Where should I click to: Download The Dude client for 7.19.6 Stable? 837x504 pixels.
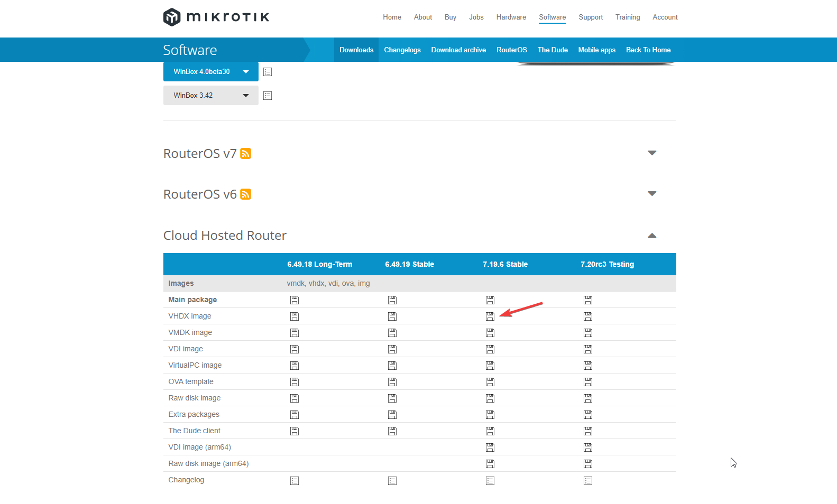490,431
